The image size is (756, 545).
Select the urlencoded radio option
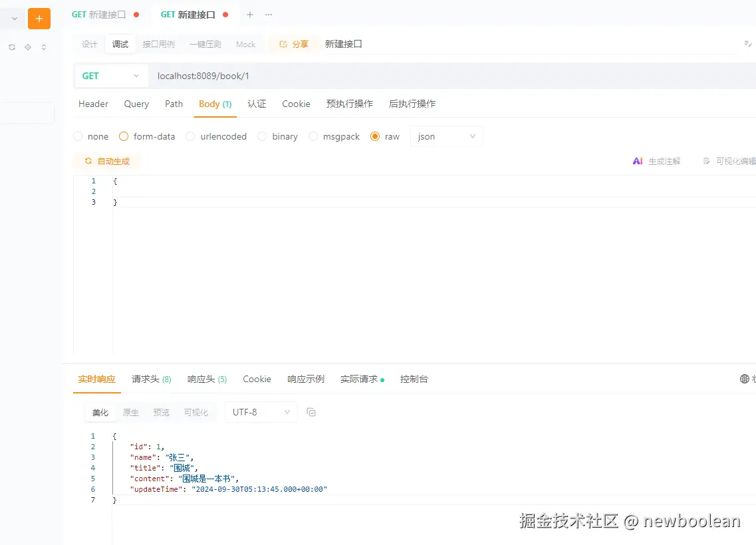click(190, 136)
